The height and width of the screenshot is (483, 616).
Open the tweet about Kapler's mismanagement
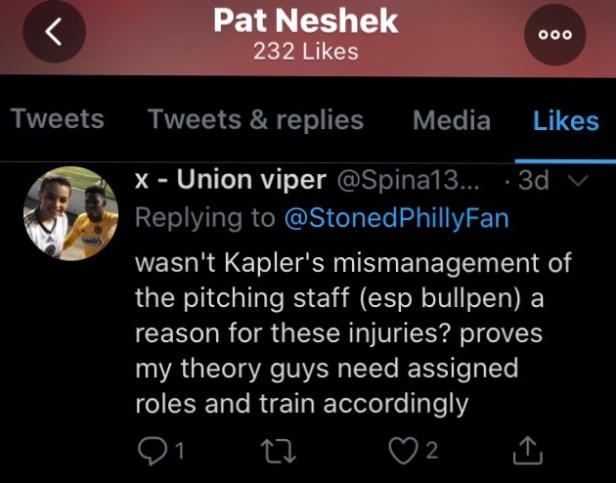(330, 330)
